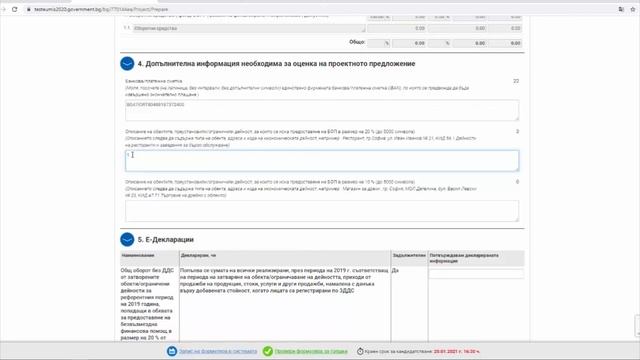The image size is (640, 360).
Task: Click the 20% activity description text area
Action: click(322, 160)
